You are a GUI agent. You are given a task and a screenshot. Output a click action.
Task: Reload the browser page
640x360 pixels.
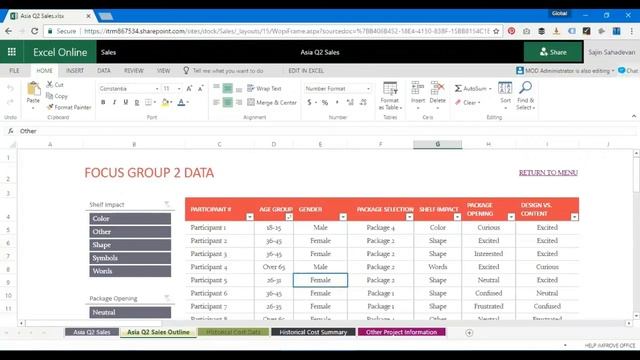click(35, 31)
